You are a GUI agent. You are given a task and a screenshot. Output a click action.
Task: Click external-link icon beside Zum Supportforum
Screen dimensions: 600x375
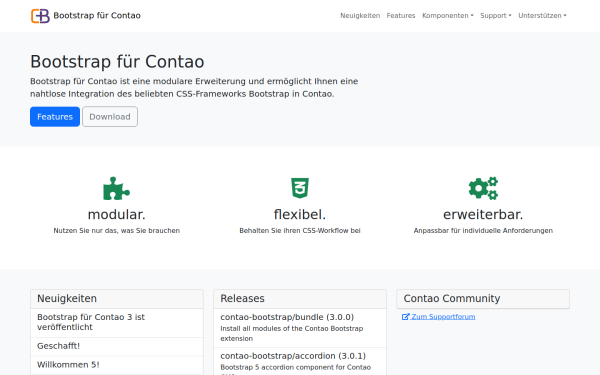(406, 316)
